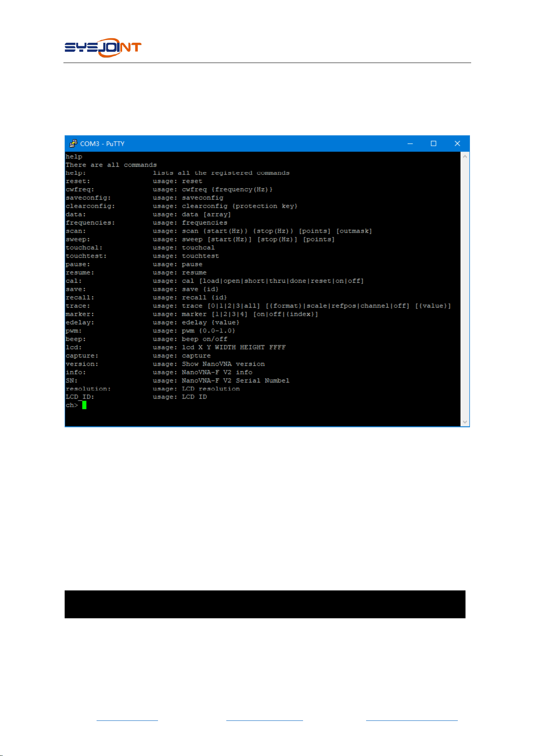The height and width of the screenshot is (756, 535).
Task: Click the 'touchcal:' command name
Action: coord(84,248)
